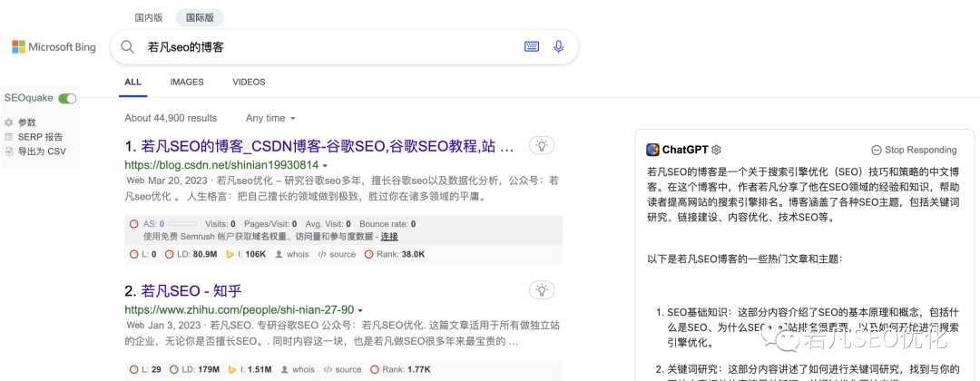The image size is (980, 381).
Task: Click whois in the CSDN result bar
Action: [x=292, y=254]
